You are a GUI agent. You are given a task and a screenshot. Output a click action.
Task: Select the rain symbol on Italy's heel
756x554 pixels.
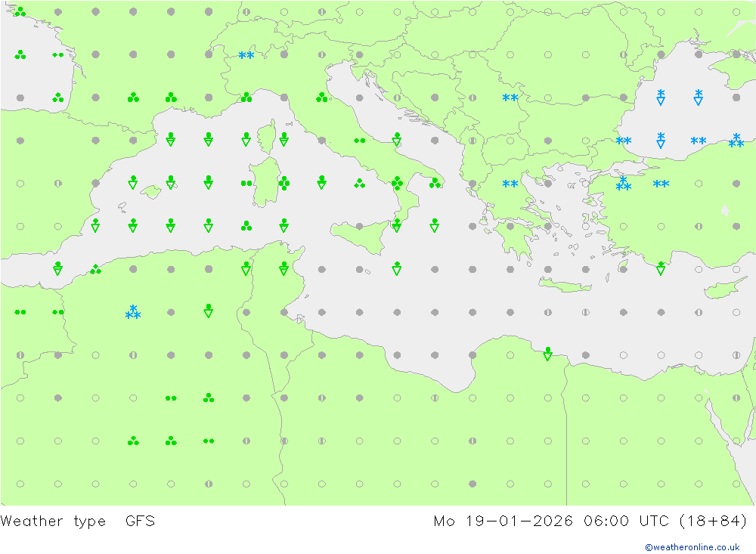435,183
